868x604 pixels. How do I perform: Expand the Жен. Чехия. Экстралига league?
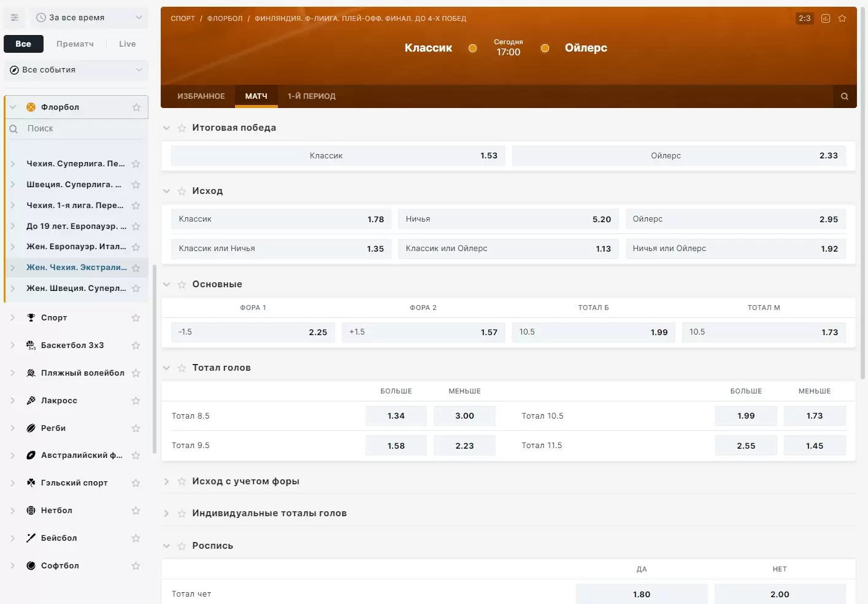point(13,268)
